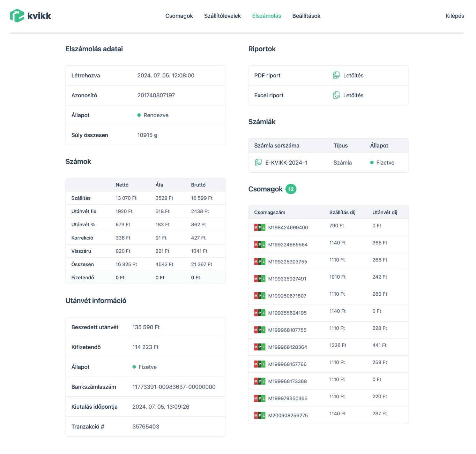This screenshot has width=476, height=454.
Task: Open package number M199224685564
Action: pyautogui.click(x=288, y=245)
